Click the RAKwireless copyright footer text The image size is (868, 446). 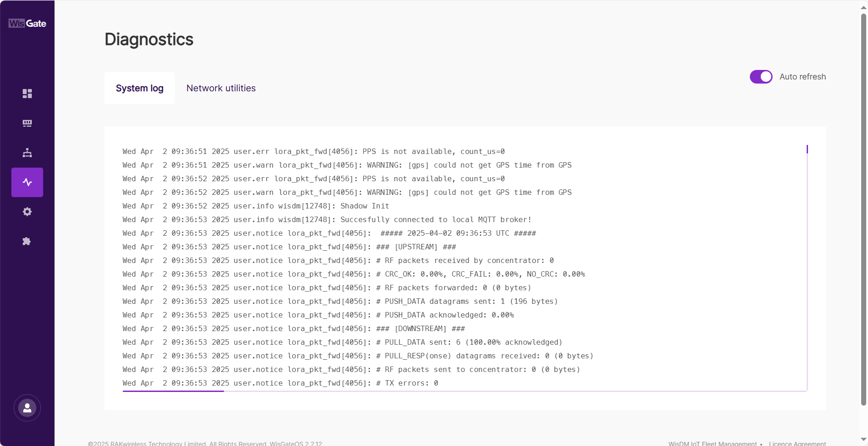pyautogui.click(x=205, y=443)
